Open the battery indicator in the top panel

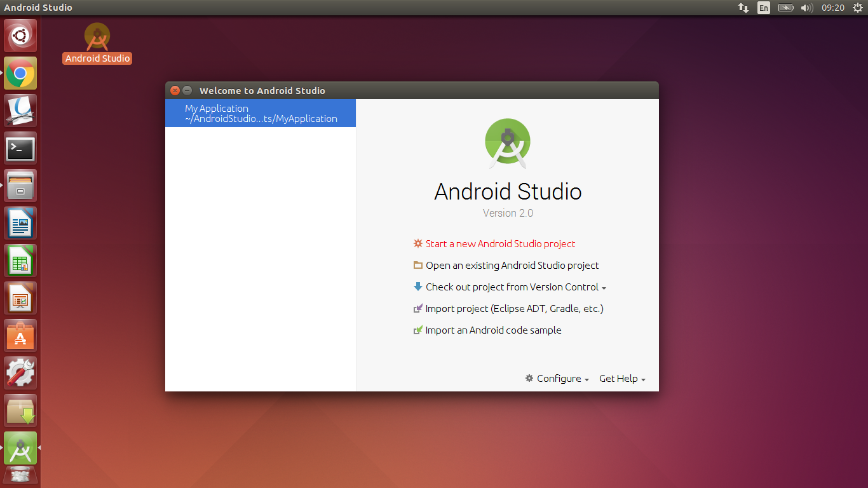pos(786,8)
